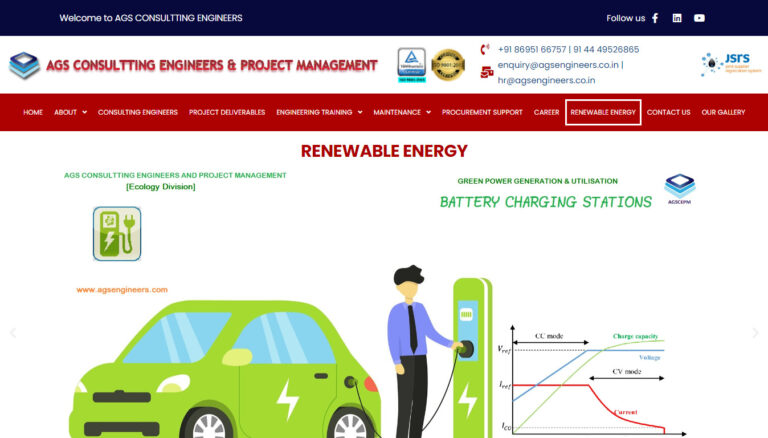This screenshot has width=768, height=438.
Task: Click the charging curve graph
Action: point(591,380)
